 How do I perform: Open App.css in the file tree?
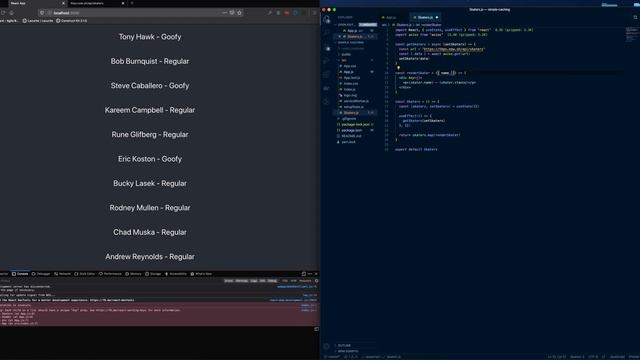(x=349, y=66)
